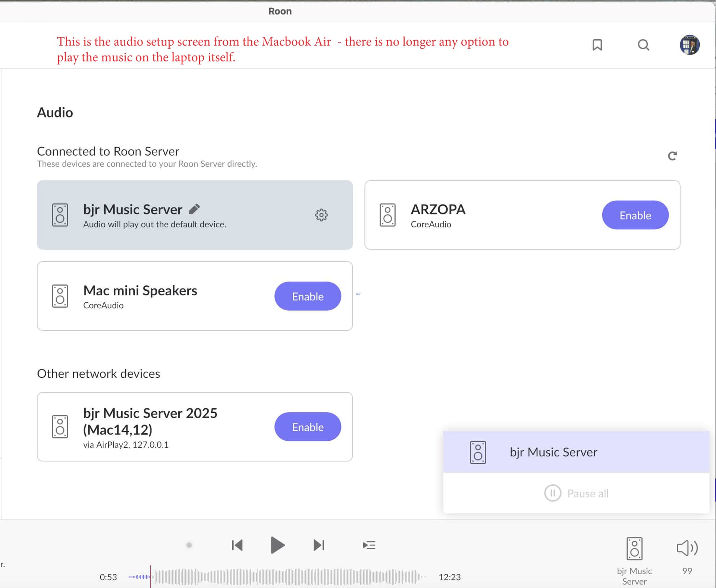The image size is (716, 588).
Task: Rename bjr Music Server with pencil icon
Action: tap(194, 209)
